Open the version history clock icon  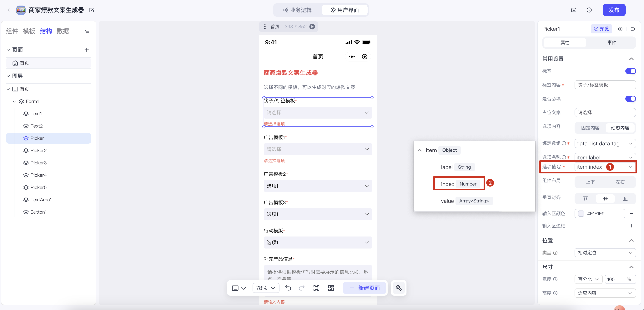(x=589, y=10)
